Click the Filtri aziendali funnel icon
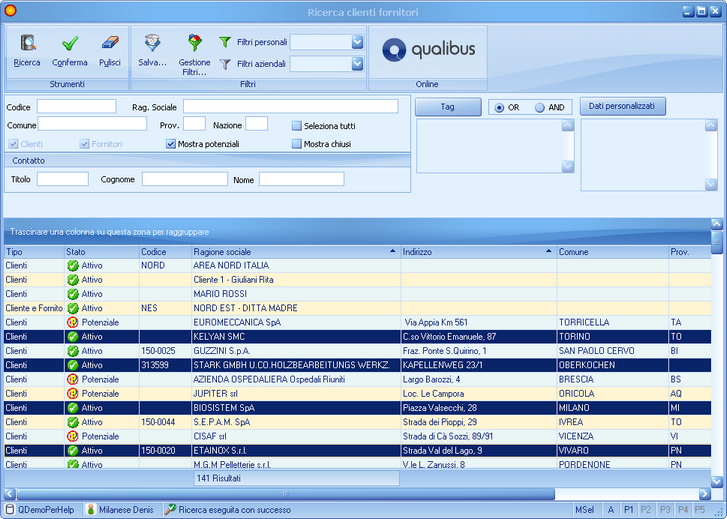Image resolution: width=727 pixels, height=519 pixels. (x=225, y=64)
